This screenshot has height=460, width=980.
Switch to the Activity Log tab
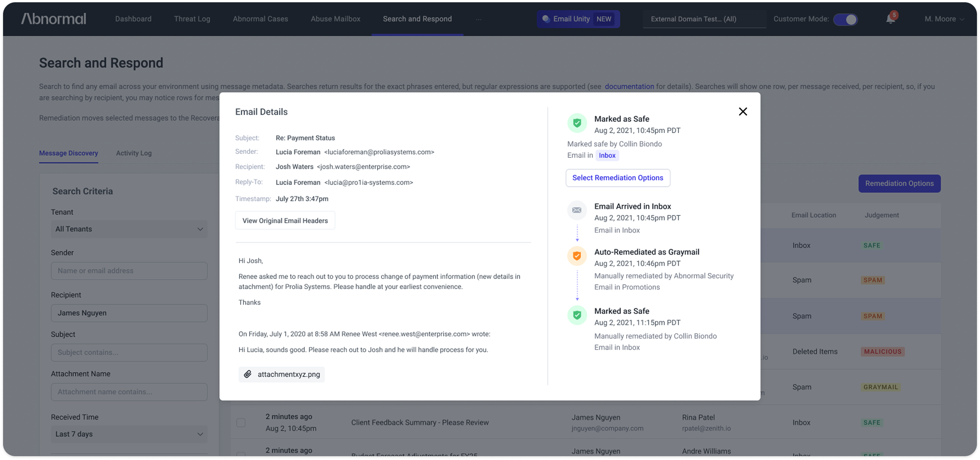point(134,153)
